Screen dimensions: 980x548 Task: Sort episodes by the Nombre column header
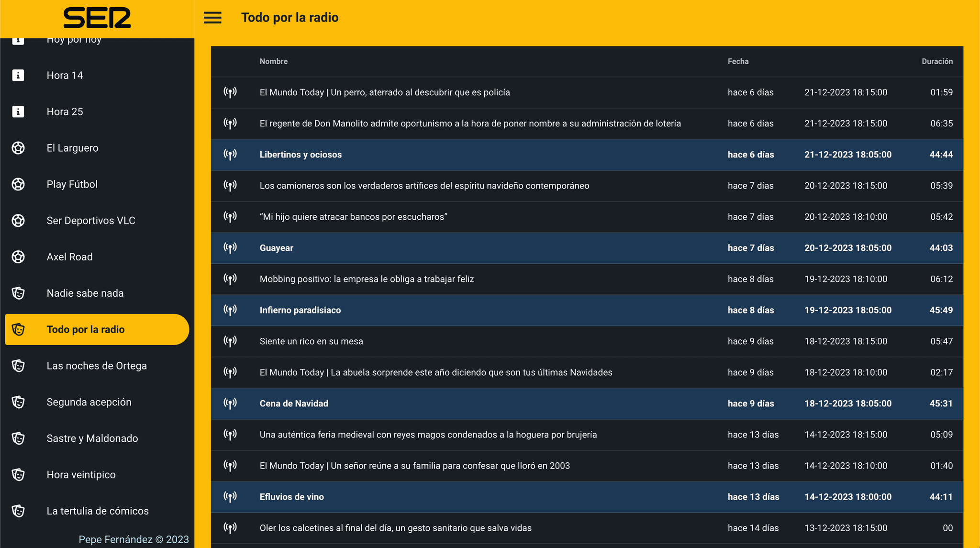(x=274, y=61)
